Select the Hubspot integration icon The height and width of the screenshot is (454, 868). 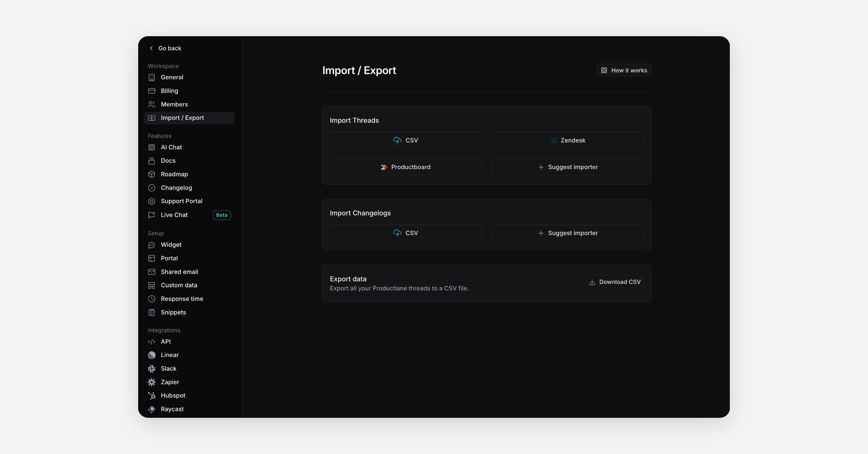pos(152,396)
